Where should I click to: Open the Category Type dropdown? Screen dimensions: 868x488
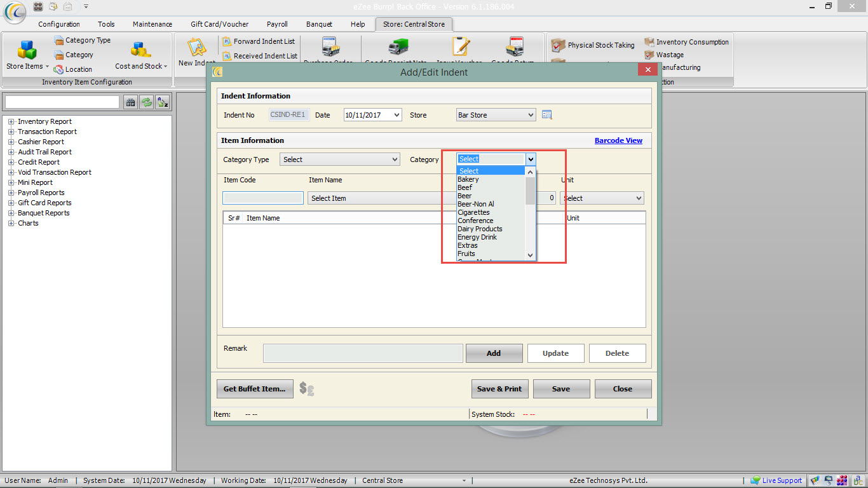(x=339, y=159)
